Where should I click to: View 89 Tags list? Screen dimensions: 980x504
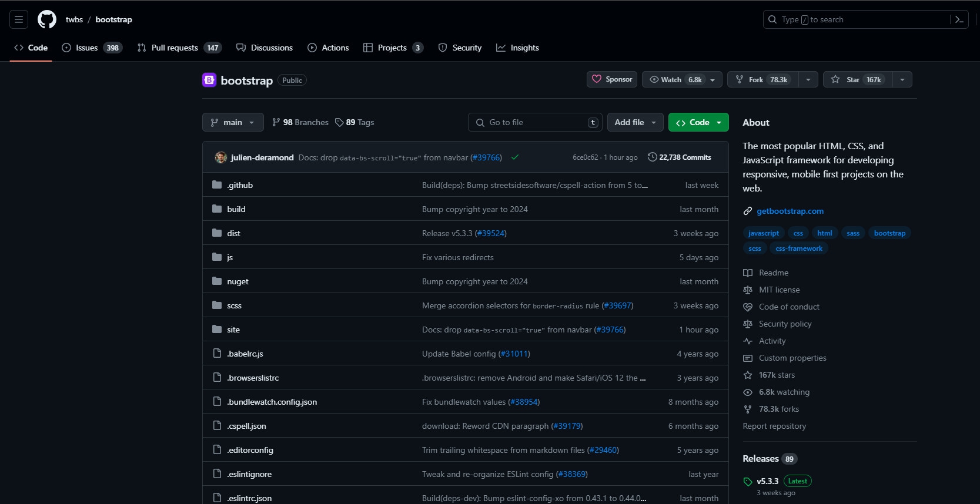point(354,122)
